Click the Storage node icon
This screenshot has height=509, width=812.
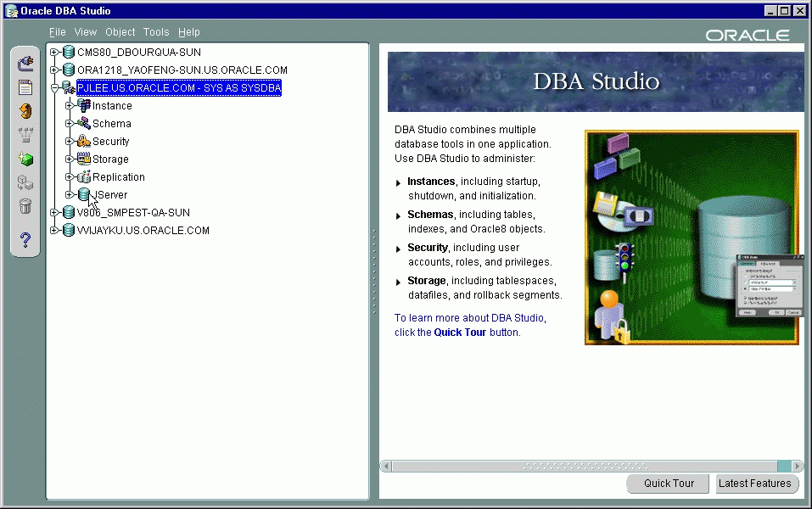(82, 159)
